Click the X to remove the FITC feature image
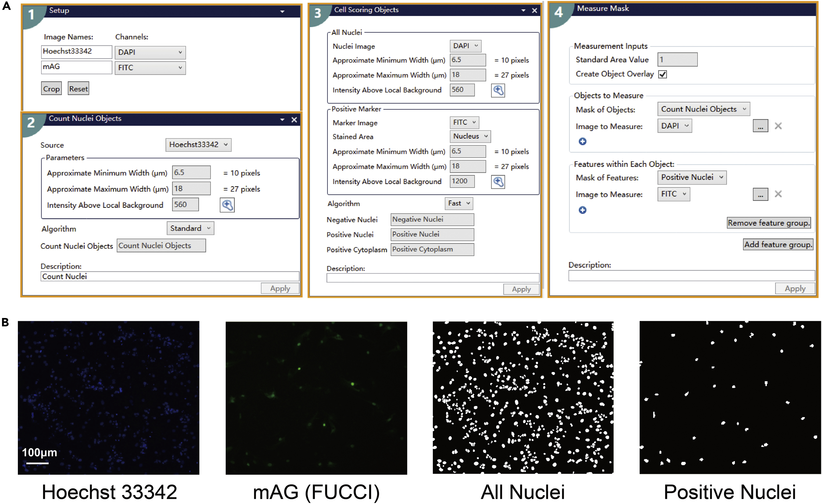 click(778, 194)
